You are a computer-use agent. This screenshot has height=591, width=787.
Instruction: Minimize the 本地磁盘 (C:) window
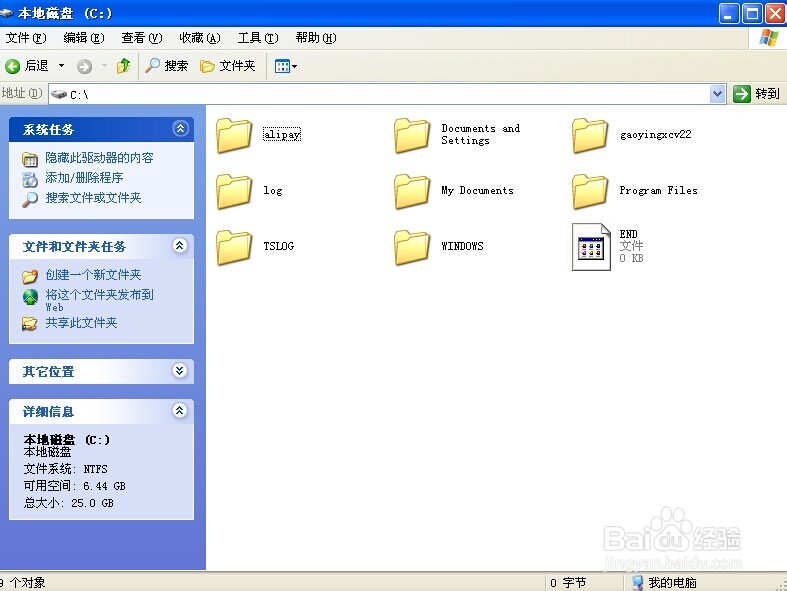click(729, 14)
